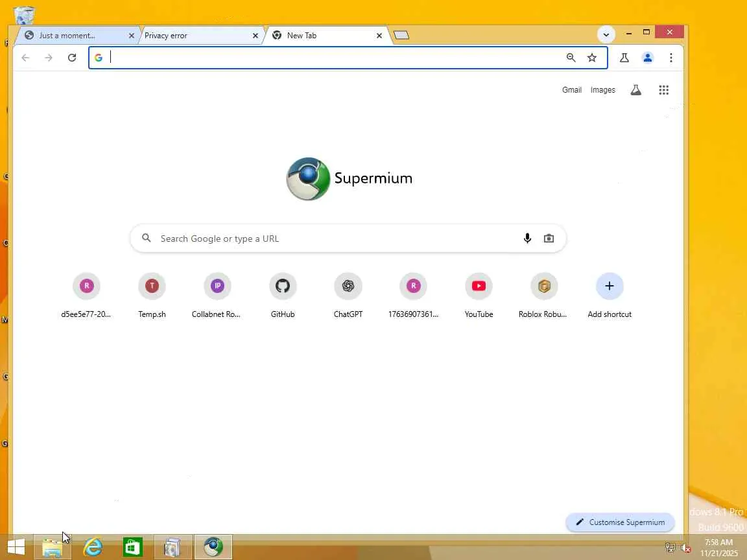Viewport: 747px width, 560px height.
Task: Focus the Search Google or type a URL box
Action: (348, 238)
